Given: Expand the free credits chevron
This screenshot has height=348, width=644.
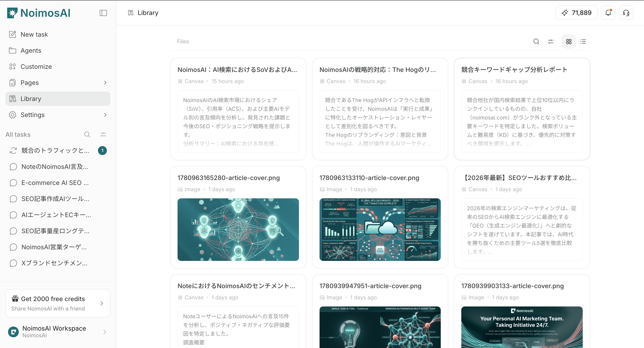Looking at the screenshot, I should [102, 303].
